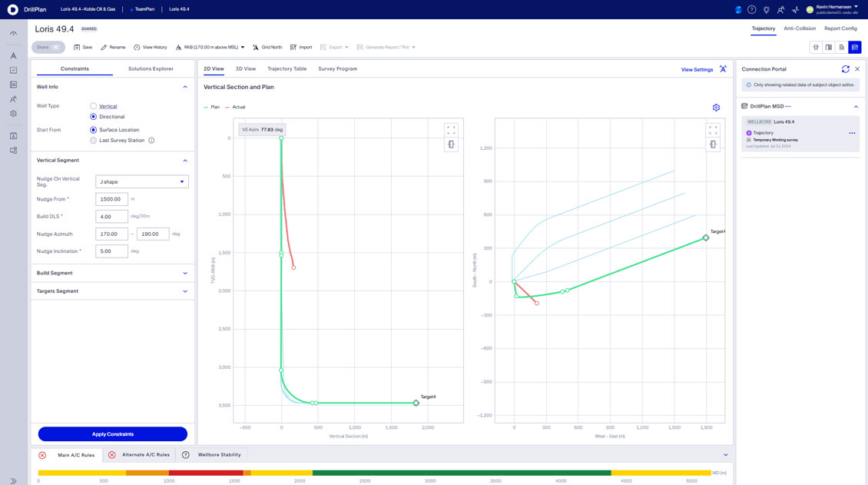The height and width of the screenshot is (485, 868).
Task: Toggle the Connection Portal panel button
Action: point(855,48)
